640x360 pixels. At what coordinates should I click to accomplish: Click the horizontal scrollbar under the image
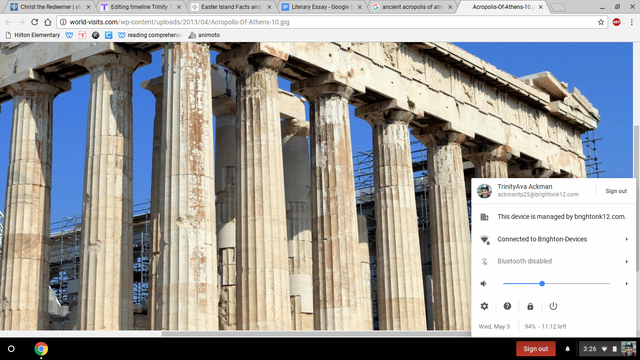[x=316, y=333]
